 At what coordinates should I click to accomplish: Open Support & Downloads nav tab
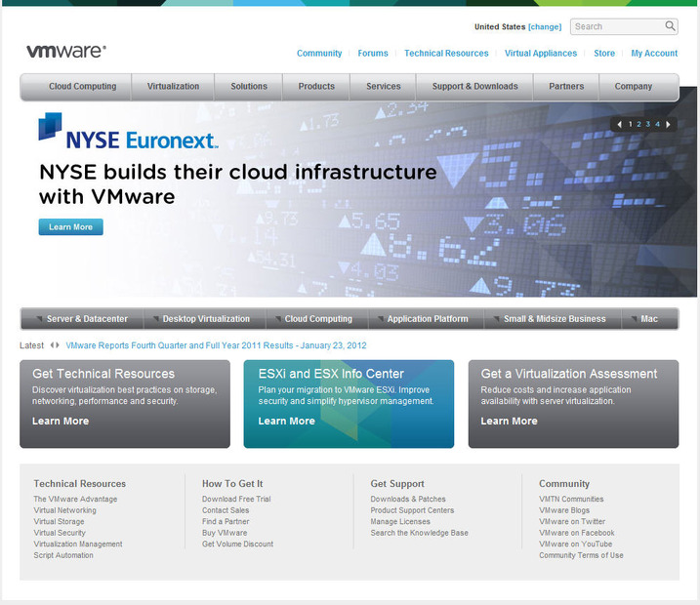[474, 87]
